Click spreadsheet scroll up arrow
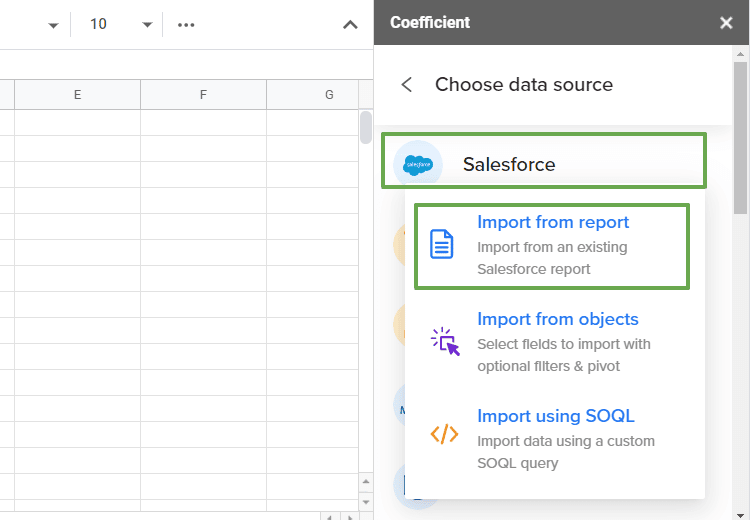 [x=366, y=482]
